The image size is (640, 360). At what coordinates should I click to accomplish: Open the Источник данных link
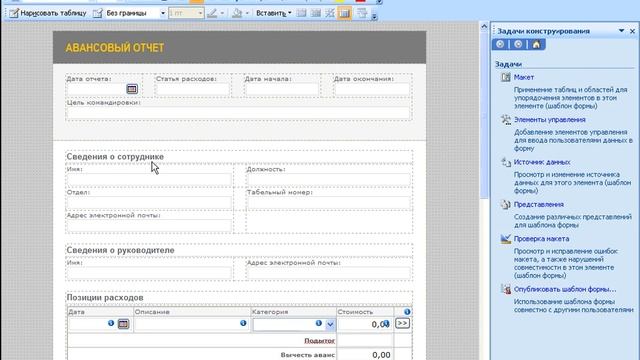542,162
